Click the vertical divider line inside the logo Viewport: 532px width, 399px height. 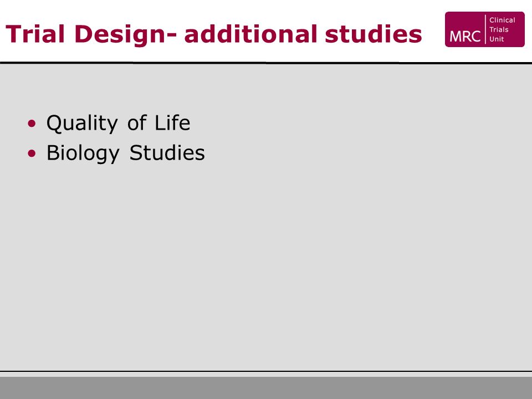485,29
